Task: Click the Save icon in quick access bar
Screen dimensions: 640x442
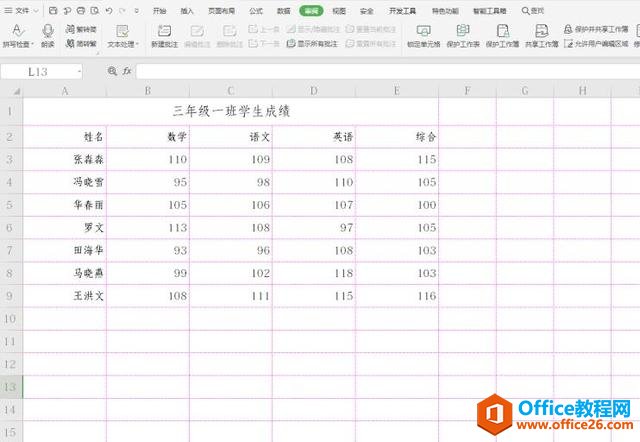Action: (53, 11)
